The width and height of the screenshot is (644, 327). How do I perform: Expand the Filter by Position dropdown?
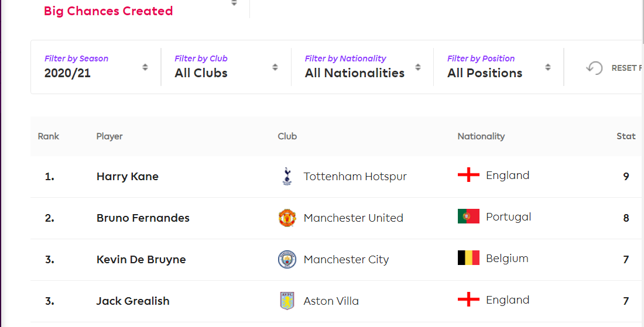point(499,67)
